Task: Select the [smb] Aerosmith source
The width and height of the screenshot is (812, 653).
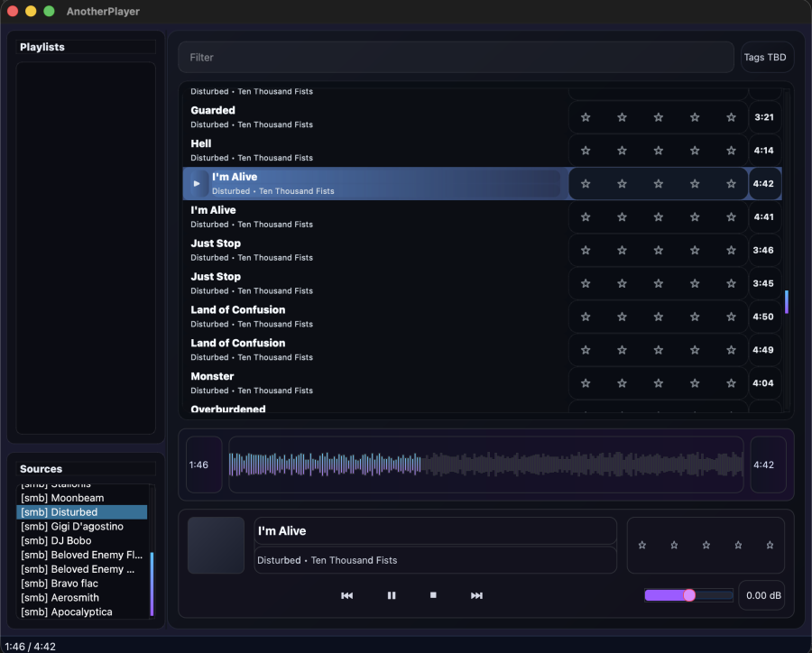Action: tap(82, 598)
